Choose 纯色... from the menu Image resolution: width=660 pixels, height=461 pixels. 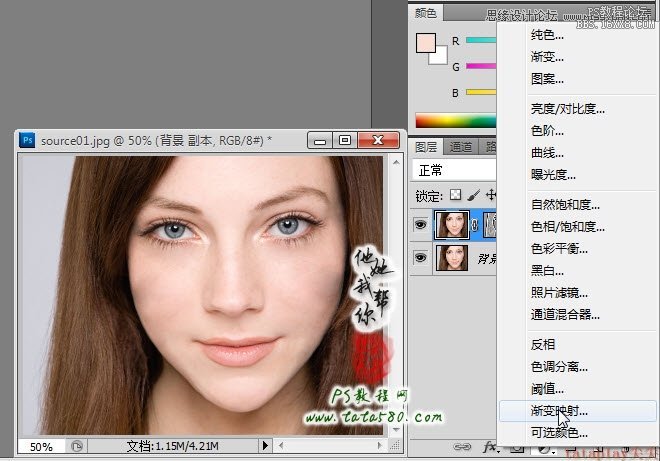[547, 35]
